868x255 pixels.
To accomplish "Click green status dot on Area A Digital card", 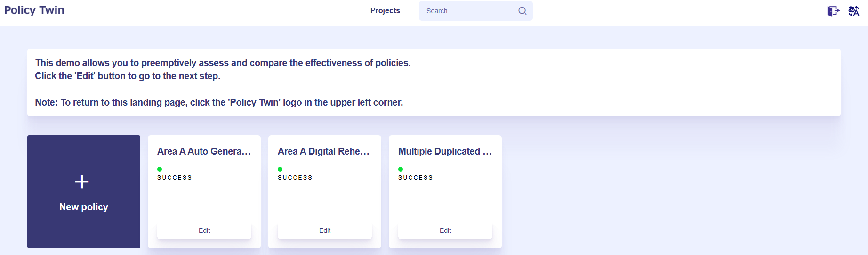I will [280, 169].
